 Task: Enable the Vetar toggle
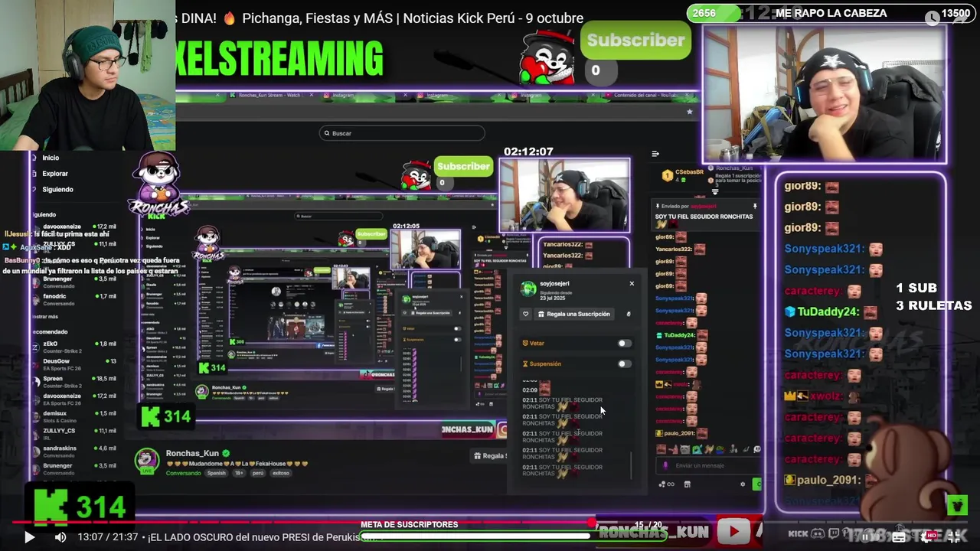click(625, 344)
